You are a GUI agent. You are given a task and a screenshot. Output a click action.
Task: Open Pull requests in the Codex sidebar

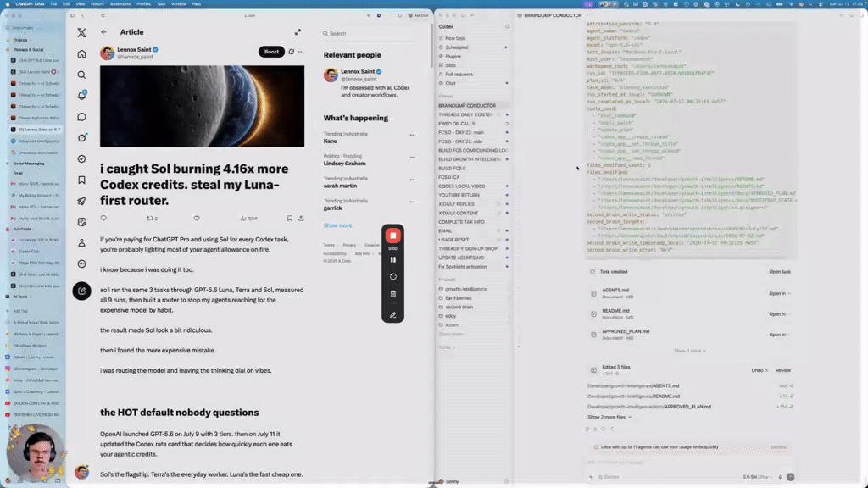[x=459, y=75]
